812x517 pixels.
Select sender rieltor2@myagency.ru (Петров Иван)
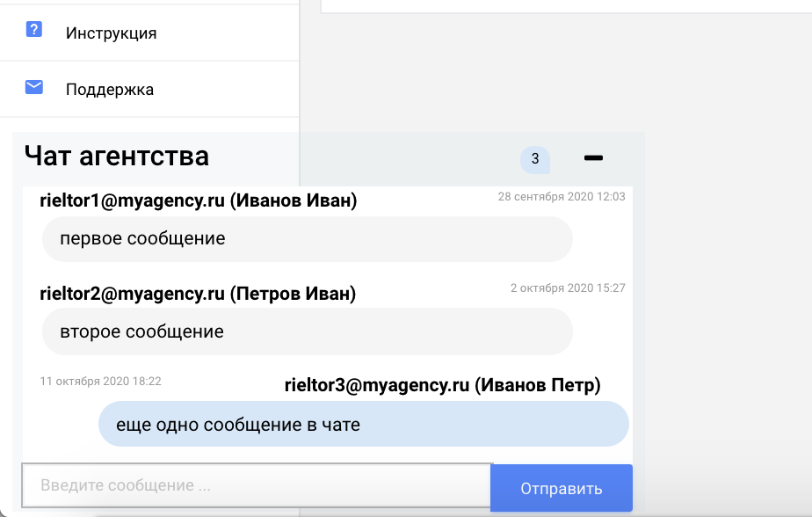pos(198,294)
